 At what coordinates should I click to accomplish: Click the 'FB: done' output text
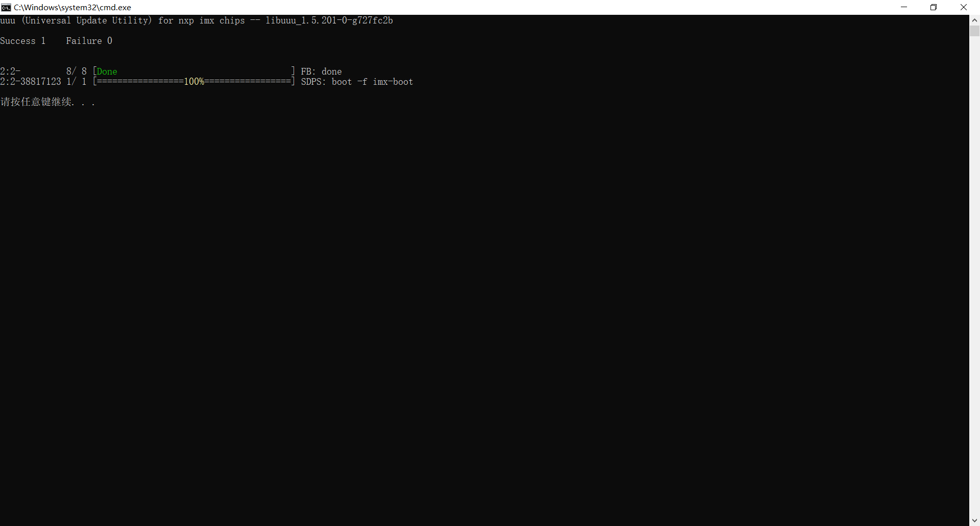322,71
